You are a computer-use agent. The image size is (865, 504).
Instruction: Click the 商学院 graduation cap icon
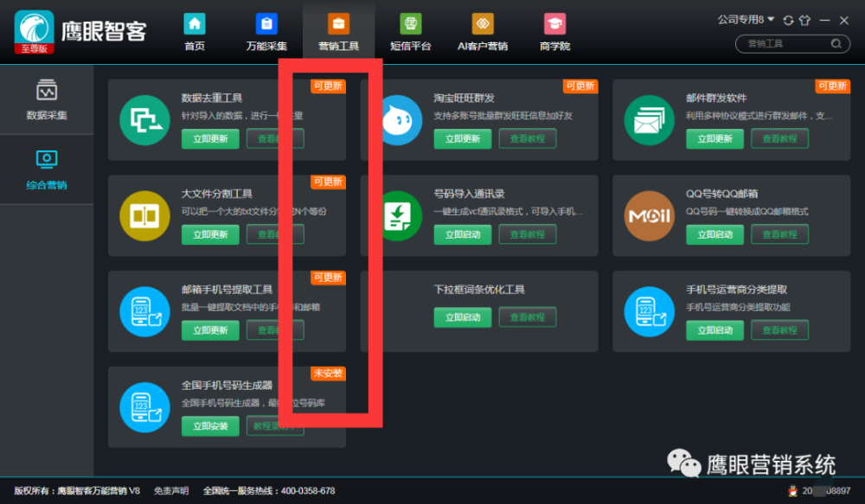(x=555, y=23)
